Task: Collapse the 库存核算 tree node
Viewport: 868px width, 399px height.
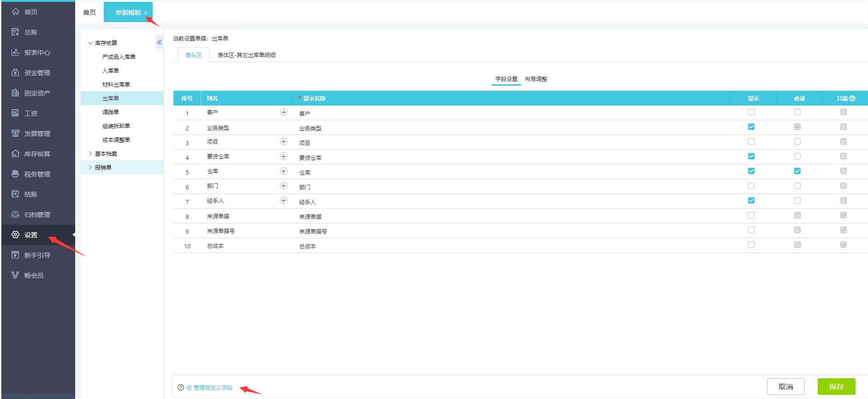Action: point(90,43)
